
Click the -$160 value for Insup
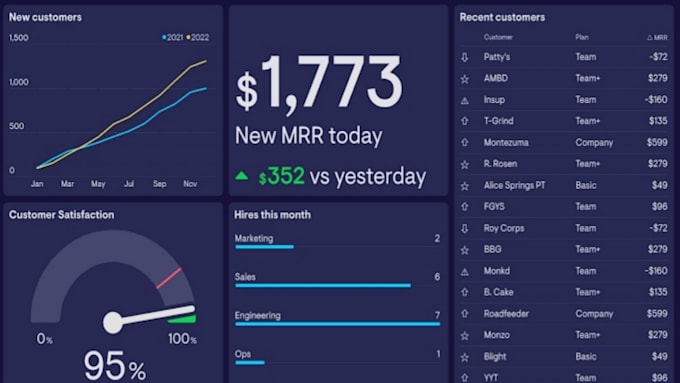tap(656, 100)
